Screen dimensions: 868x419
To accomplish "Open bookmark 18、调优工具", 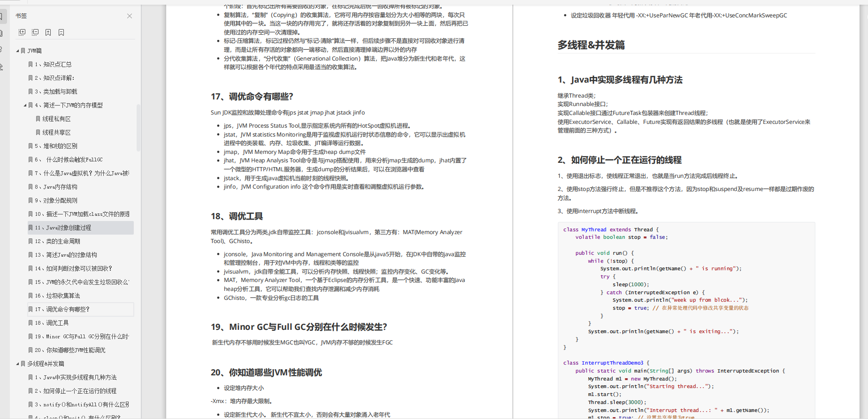I will (52, 323).
